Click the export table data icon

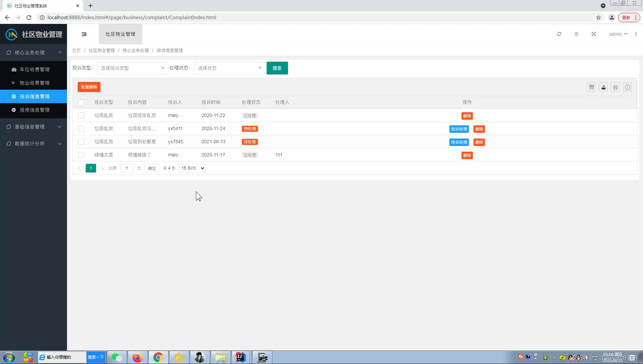coord(603,87)
